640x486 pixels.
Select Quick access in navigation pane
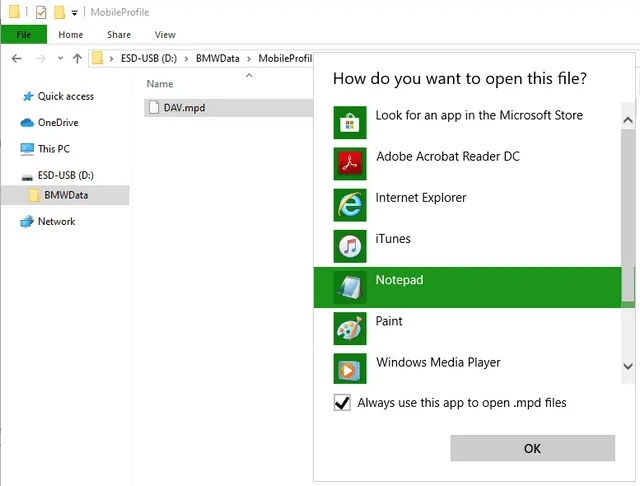point(66,96)
